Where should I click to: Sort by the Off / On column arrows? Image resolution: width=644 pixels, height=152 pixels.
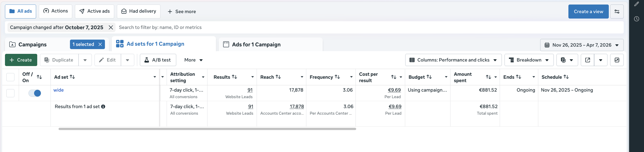(39, 77)
